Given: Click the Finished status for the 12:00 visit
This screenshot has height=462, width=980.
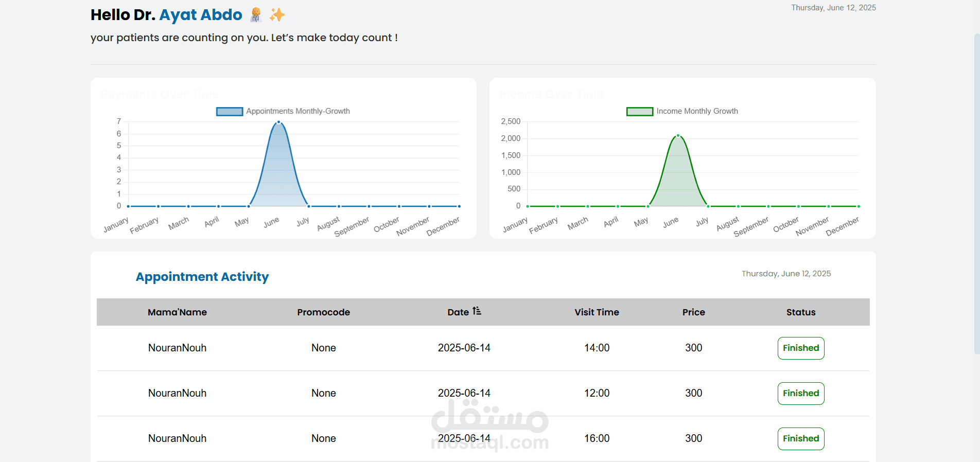Looking at the screenshot, I should (x=801, y=394).
